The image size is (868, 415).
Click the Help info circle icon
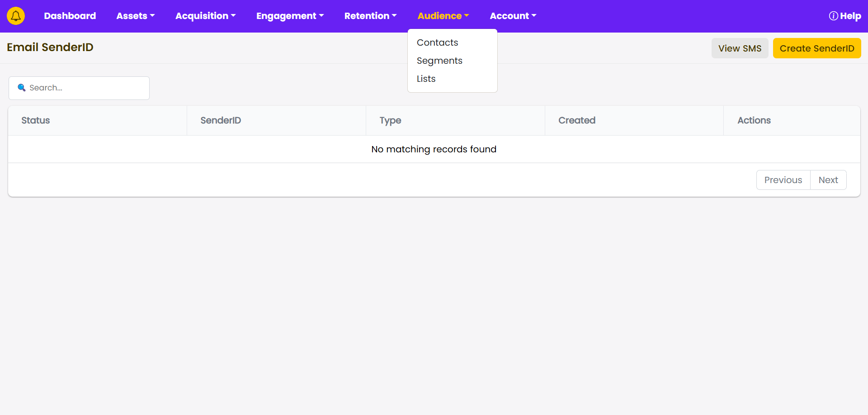pos(833,16)
